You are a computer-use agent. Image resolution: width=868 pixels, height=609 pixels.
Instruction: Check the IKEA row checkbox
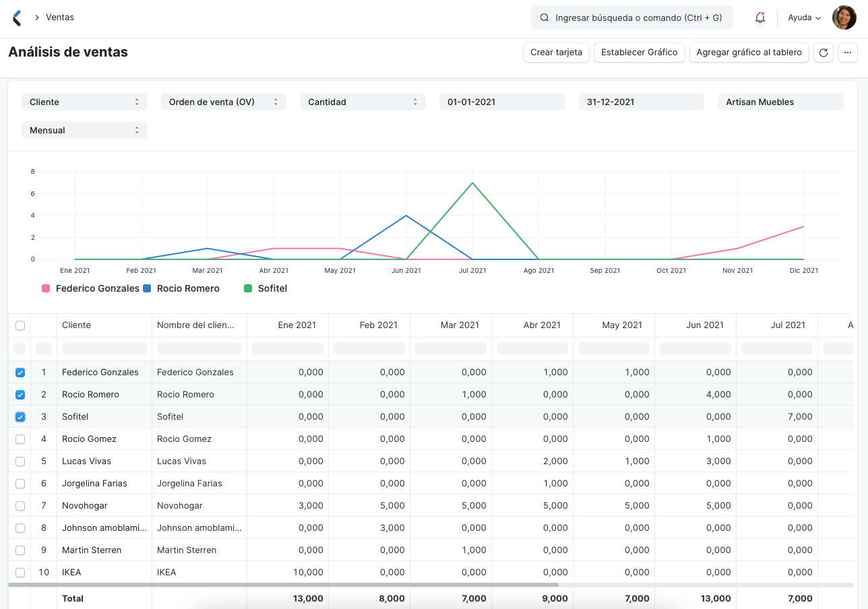tap(20, 572)
